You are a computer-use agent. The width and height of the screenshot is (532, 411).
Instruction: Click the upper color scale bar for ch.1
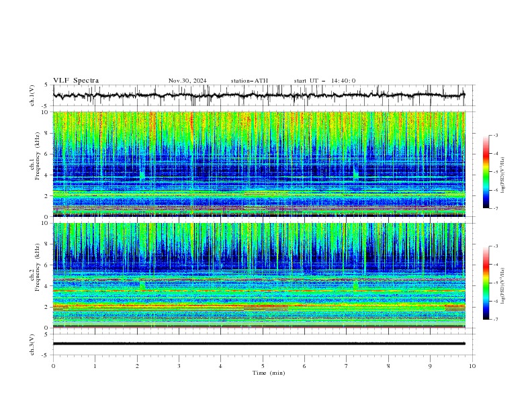click(x=486, y=172)
